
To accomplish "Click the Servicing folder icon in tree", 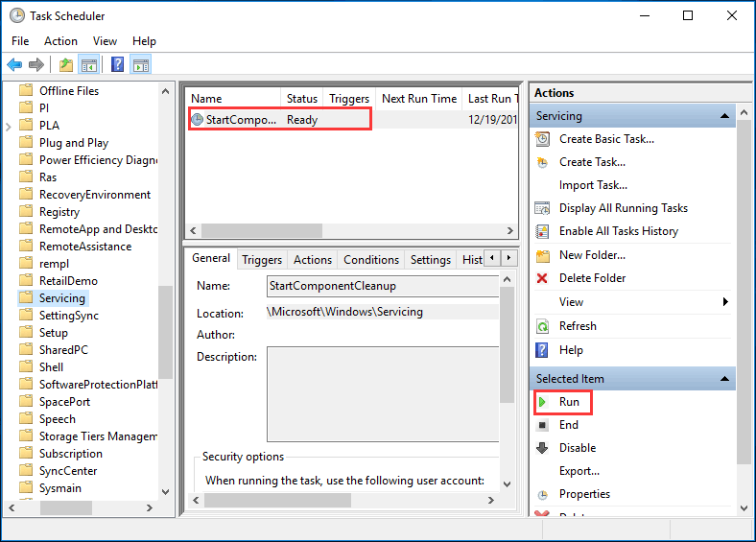I will click(x=26, y=298).
